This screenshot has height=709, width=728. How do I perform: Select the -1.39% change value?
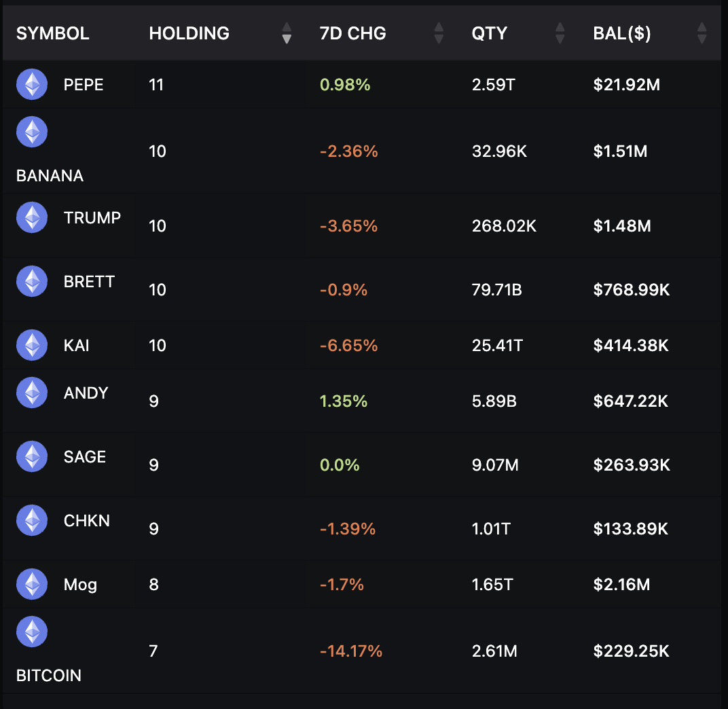[x=348, y=529]
